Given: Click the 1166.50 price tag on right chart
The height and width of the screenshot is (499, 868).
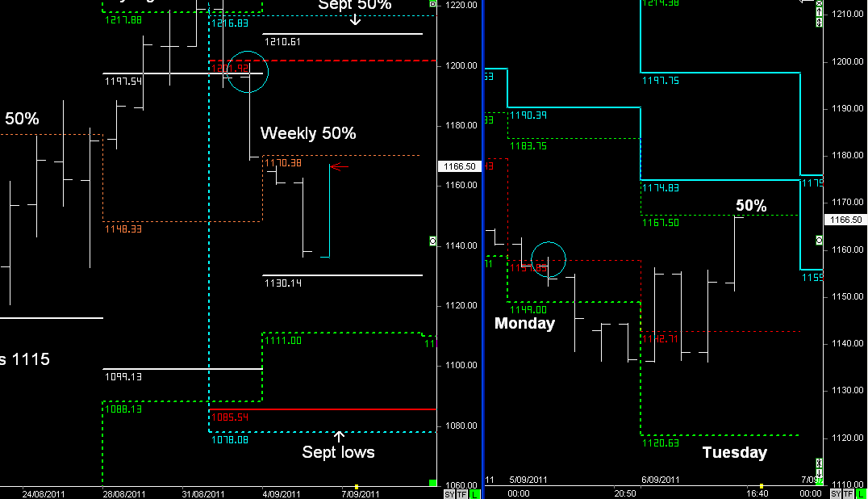Looking at the screenshot, I should pos(846,220).
